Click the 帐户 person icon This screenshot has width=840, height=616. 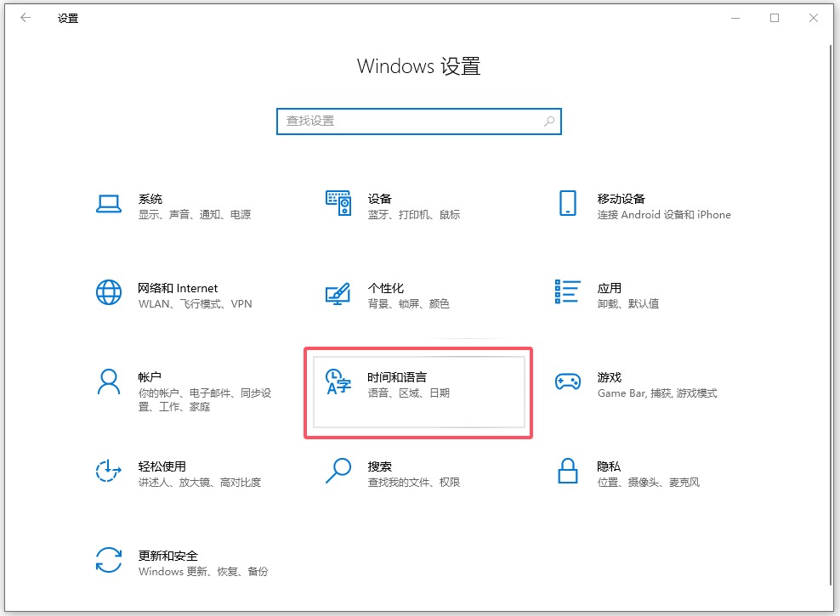tap(109, 381)
